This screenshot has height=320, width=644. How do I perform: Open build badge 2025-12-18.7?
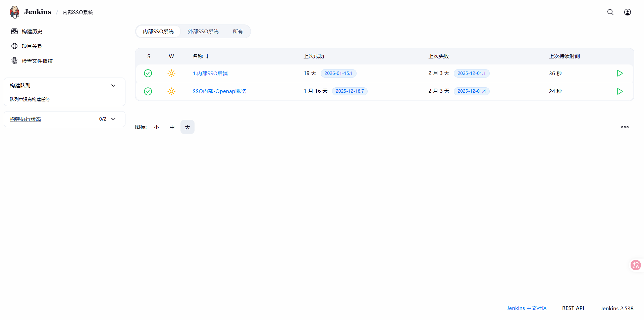coord(350,91)
